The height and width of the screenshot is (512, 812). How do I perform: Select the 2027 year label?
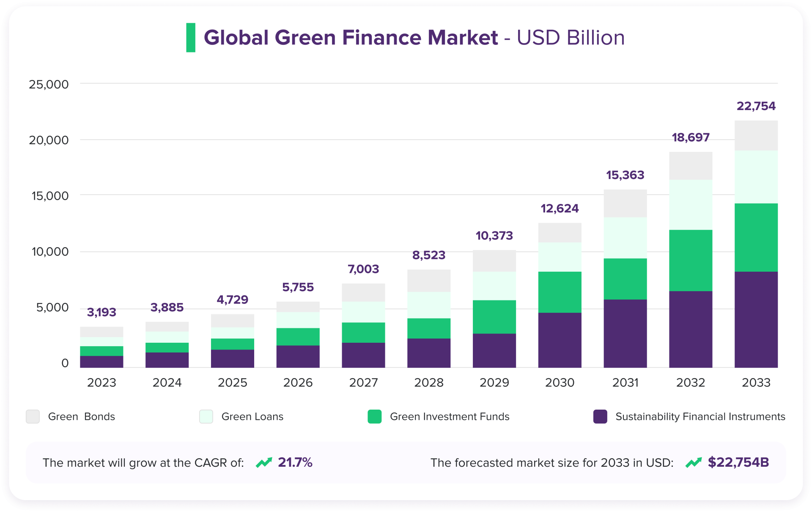click(x=363, y=383)
